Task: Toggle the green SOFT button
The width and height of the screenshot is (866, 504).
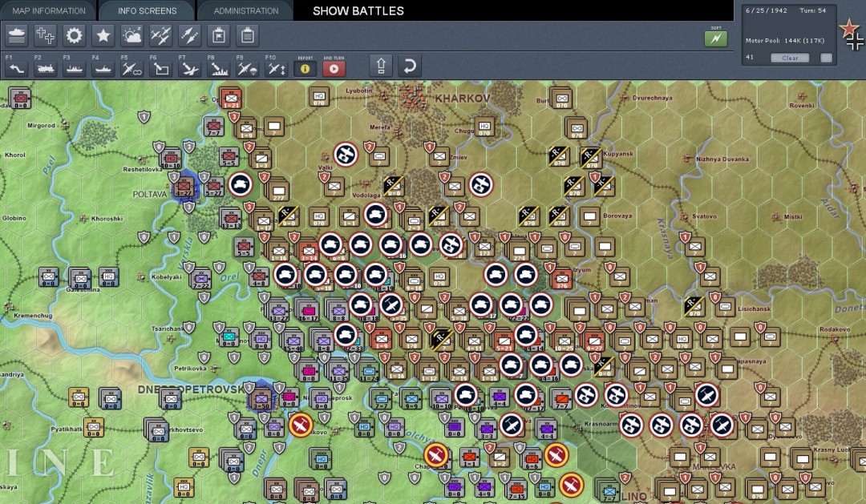Action: click(x=715, y=38)
